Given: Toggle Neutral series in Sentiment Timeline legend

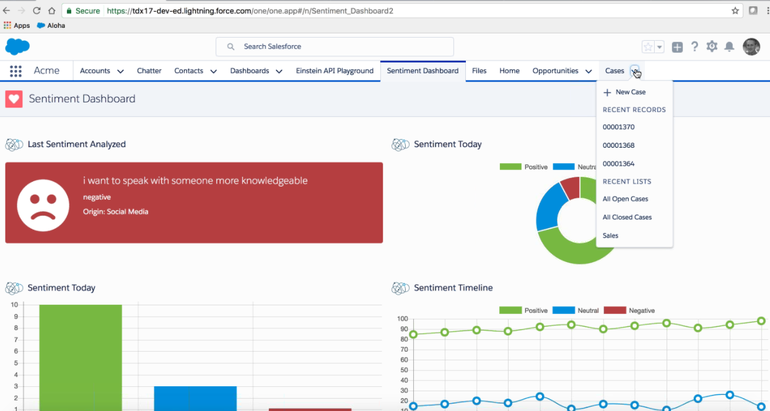Looking at the screenshot, I should pyautogui.click(x=577, y=310).
